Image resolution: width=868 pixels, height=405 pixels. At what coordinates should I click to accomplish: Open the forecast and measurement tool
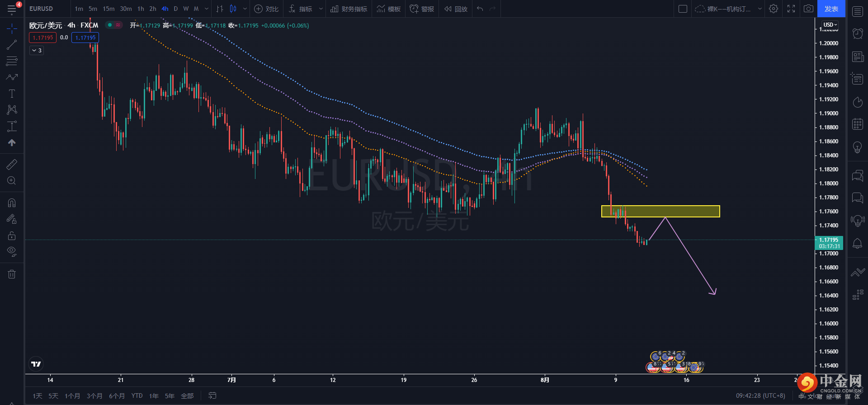pos(12,126)
